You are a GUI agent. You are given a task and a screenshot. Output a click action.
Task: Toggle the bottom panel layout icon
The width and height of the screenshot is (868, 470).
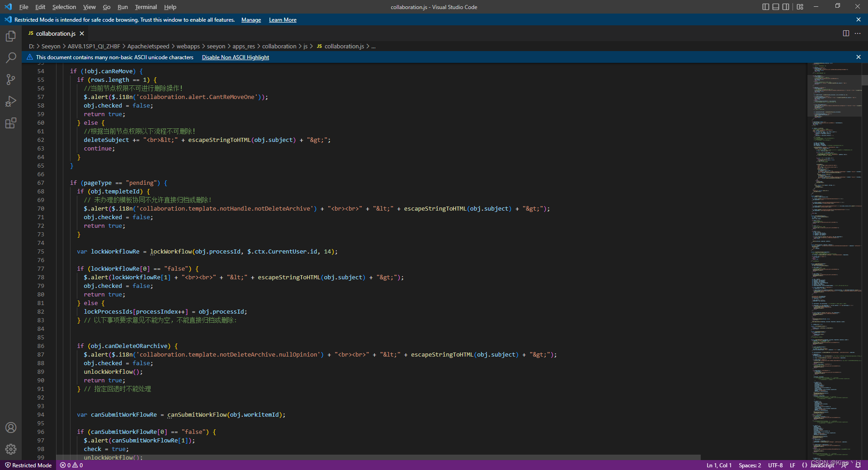click(x=776, y=7)
